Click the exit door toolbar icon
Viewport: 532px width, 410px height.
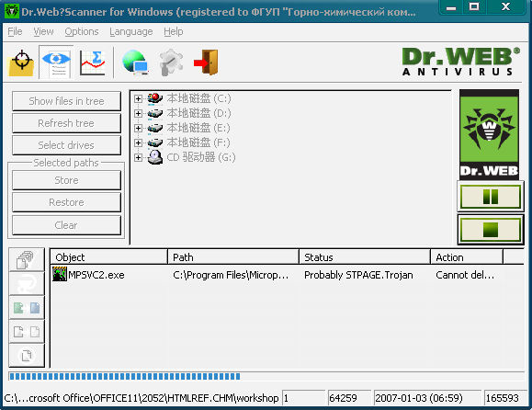click(x=207, y=63)
